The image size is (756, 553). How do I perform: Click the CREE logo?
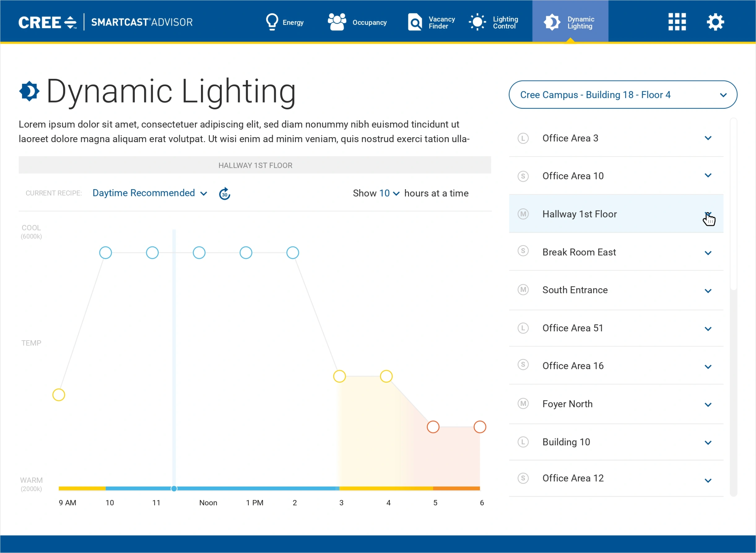47,22
